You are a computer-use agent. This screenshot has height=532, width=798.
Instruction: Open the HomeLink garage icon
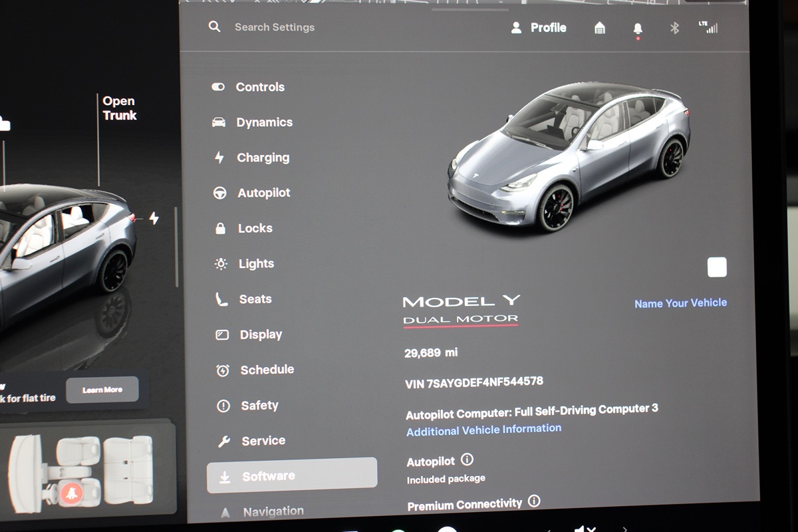click(x=599, y=28)
